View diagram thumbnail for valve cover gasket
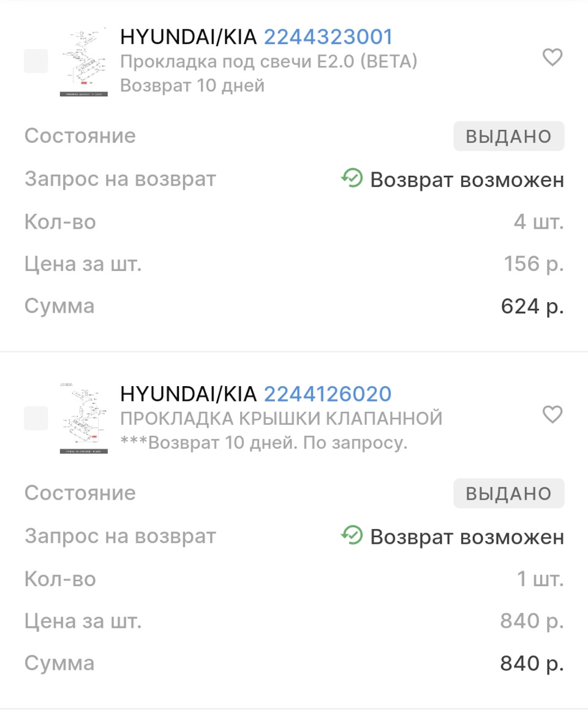This screenshot has height=716, width=588. [84, 419]
